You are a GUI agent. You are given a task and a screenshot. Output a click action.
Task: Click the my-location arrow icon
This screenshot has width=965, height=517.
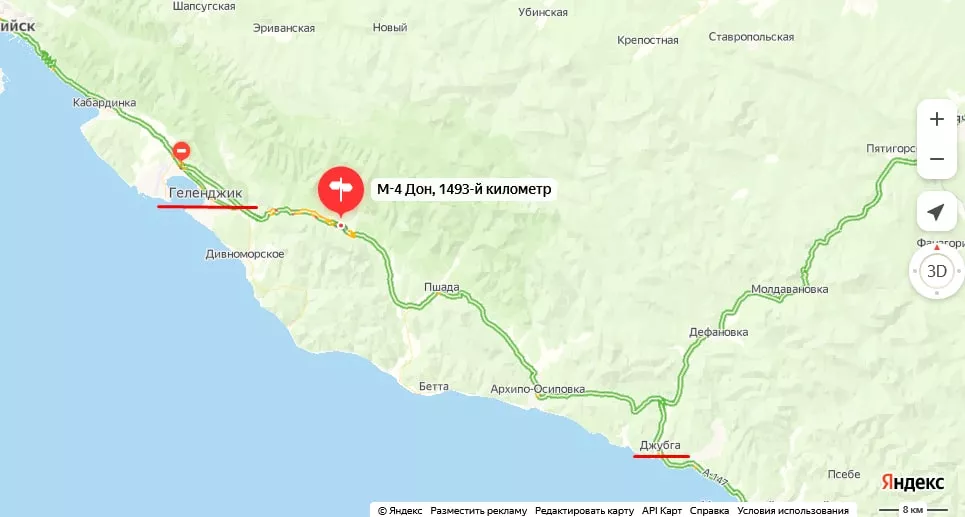[x=936, y=212]
